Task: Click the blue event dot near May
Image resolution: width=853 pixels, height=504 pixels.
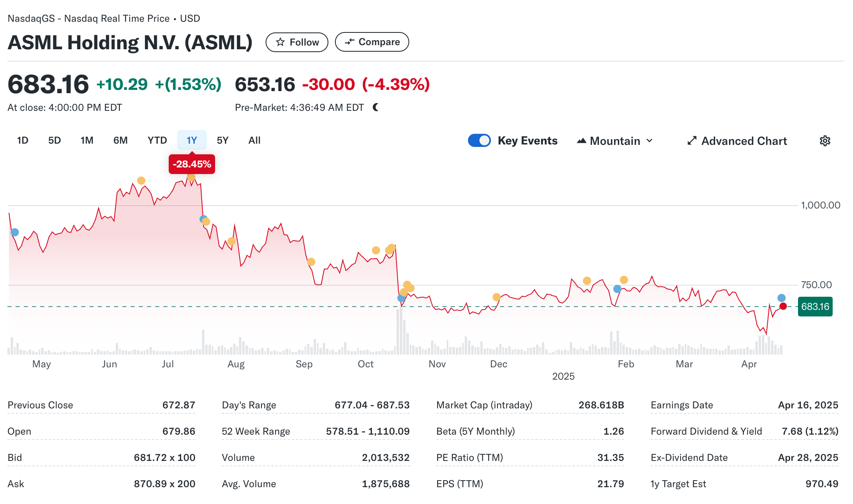Action: coord(15,232)
